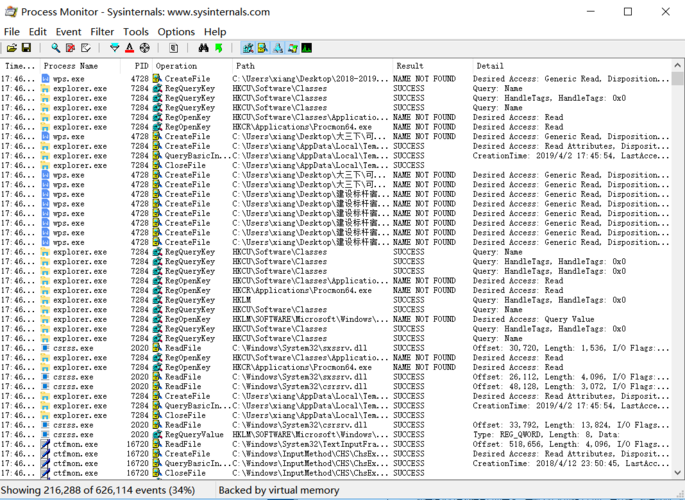
Task: Open the Event menu
Action: point(68,32)
